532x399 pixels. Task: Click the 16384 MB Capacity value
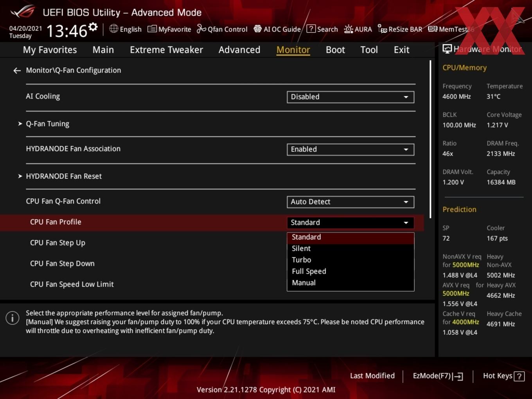click(501, 182)
